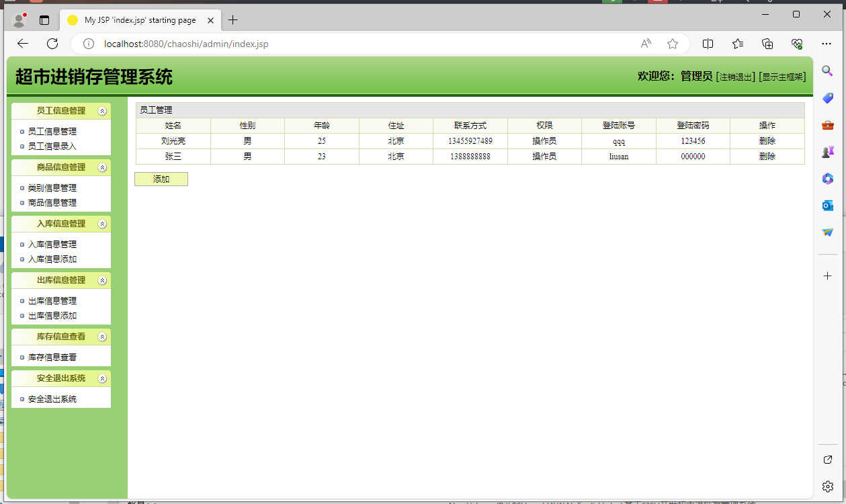Open the Edge profile icon
The height and width of the screenshot is (504, 846).
coord(19,20)
